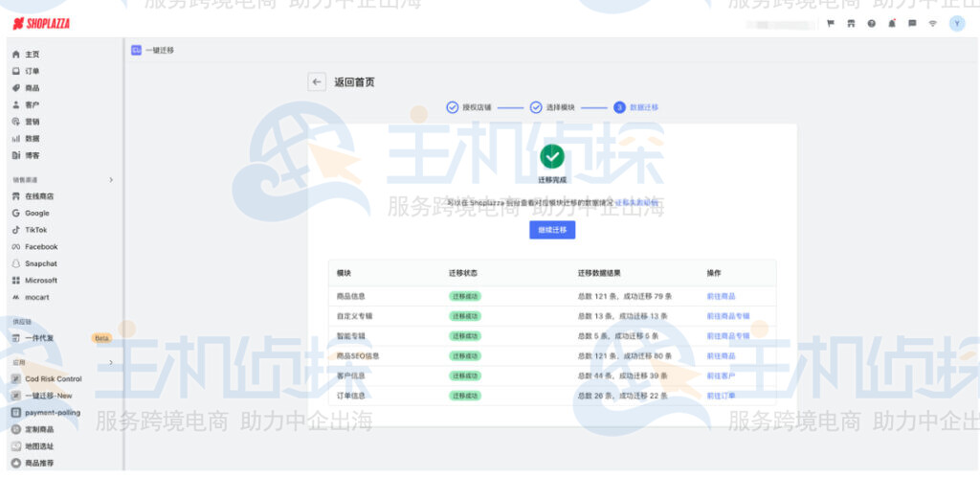
Task: Click the payment-polling app icon
Action: pos(17,413)
